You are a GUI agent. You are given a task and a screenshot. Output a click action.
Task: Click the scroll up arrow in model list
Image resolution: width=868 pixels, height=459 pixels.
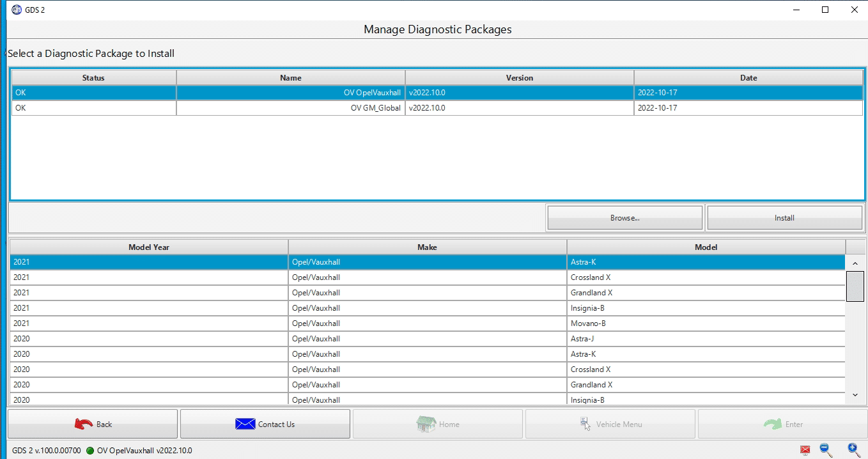pyautogui.click(x=855, y=263)
